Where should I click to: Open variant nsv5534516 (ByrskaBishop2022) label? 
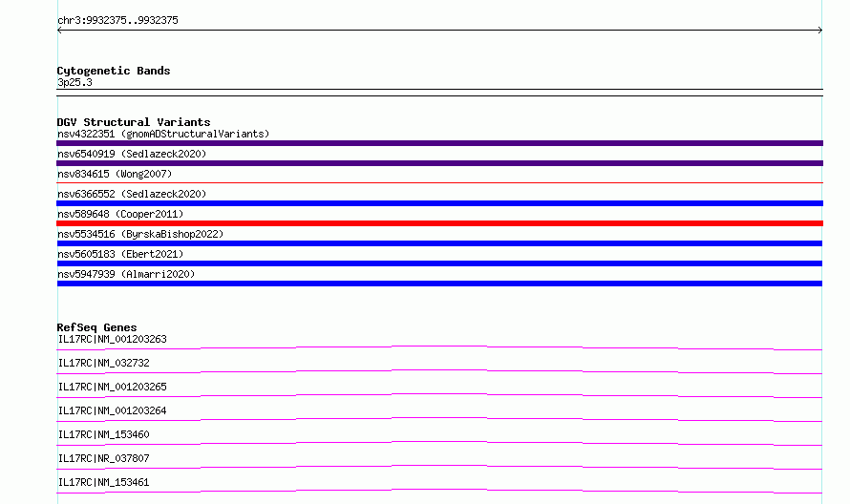pos(140,234)
